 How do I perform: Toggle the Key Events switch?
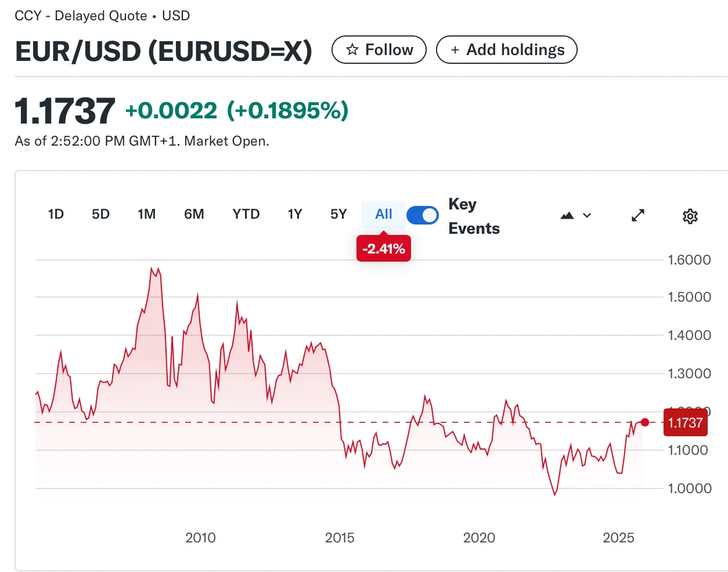tap(422, 215)
